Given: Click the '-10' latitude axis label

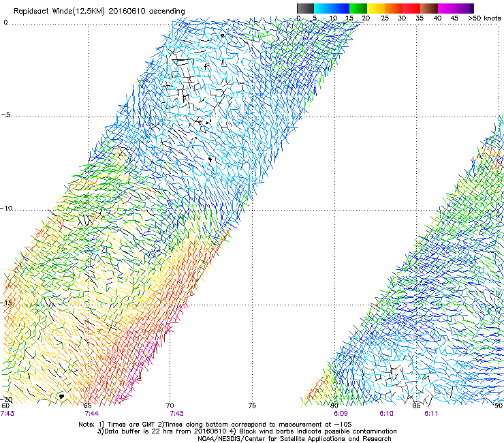Looking at the screenshot, I should [x=6, y=208].
